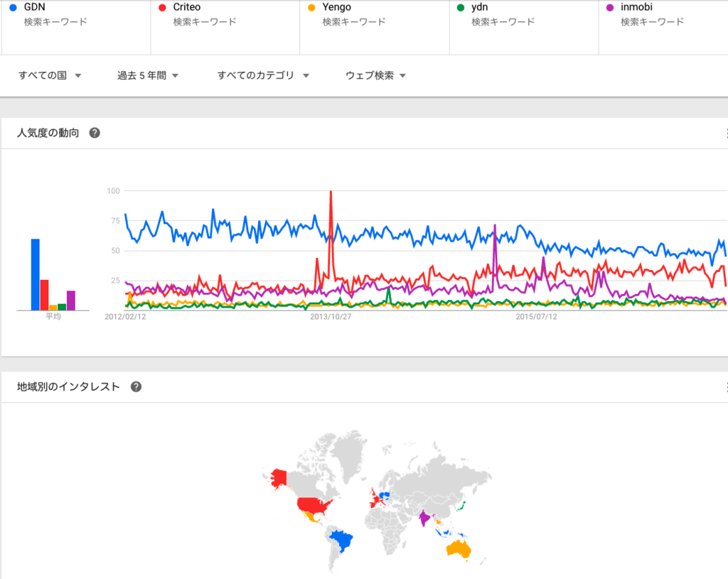Viewport: 728px width, 579px height.
Task: Select the inmobi search term card
Action: coord(663,27)
